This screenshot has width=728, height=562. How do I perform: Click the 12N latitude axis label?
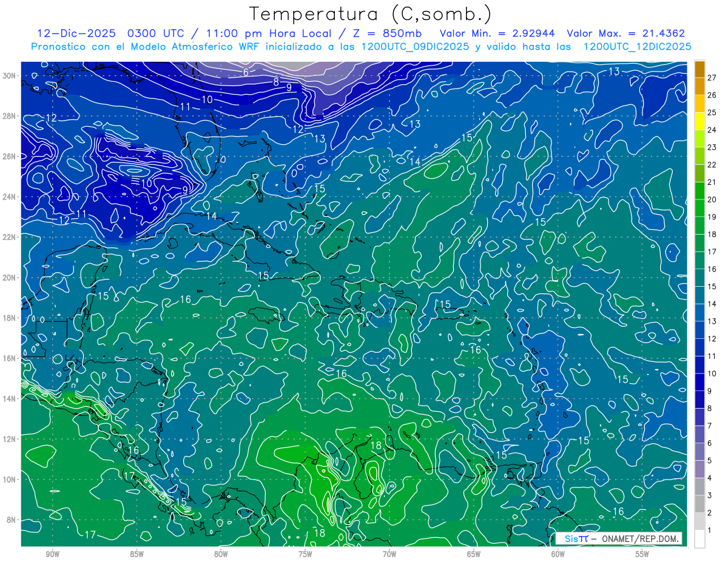coord(9,439)
